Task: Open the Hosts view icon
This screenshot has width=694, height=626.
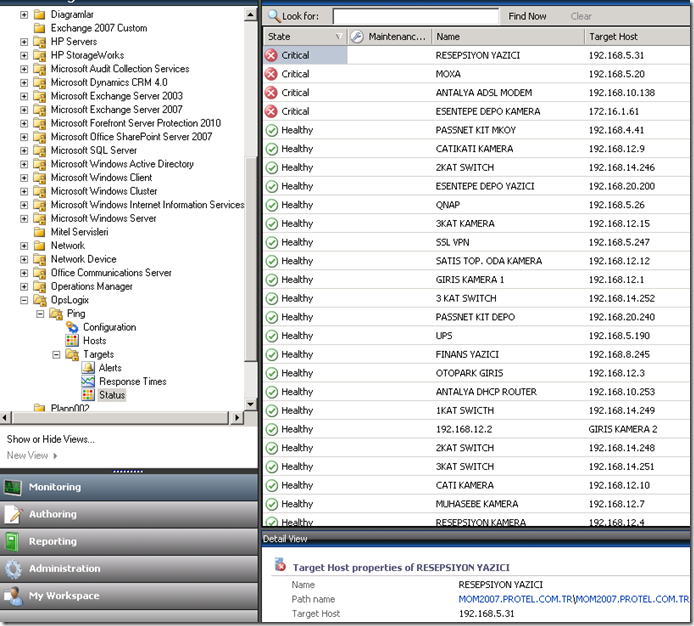Action: click(73, 341)
